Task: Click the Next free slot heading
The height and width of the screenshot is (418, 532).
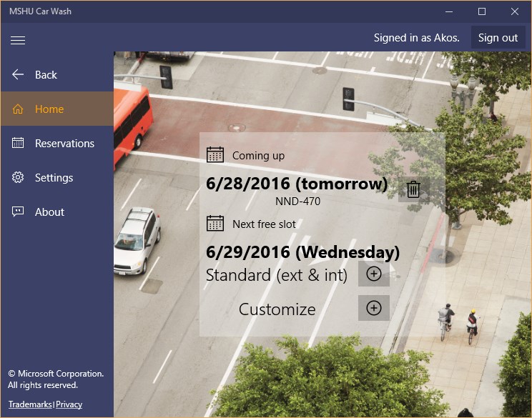Action: pos(264,224)
